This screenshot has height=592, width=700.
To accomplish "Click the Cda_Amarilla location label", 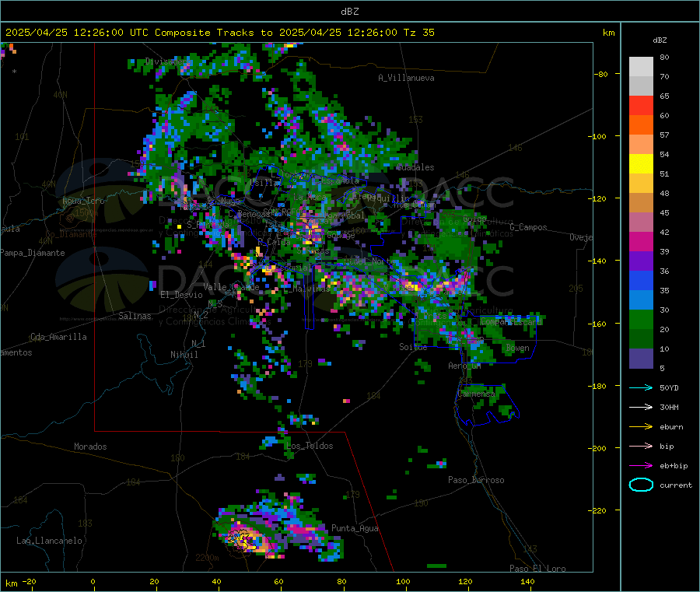I will pos(58,337).
